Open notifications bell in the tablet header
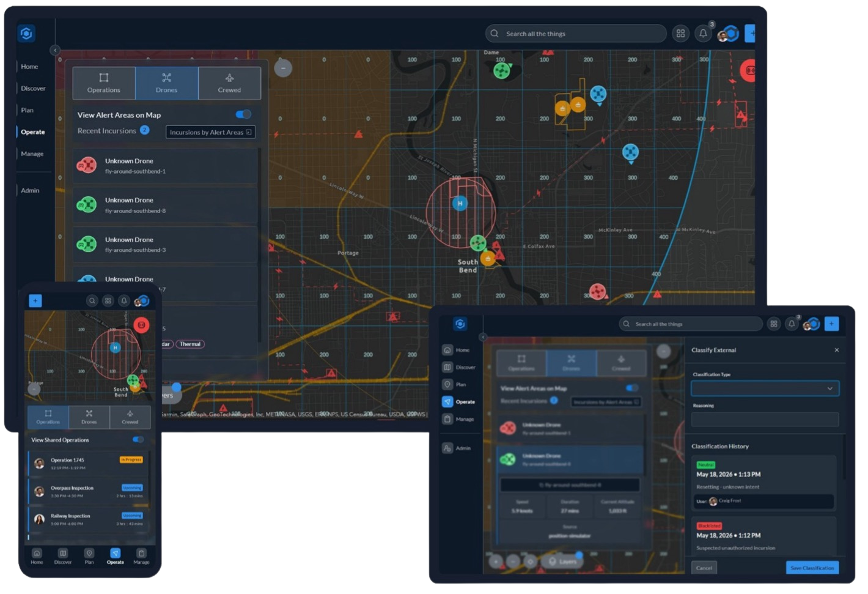The image size is (868, 594). 792,324
